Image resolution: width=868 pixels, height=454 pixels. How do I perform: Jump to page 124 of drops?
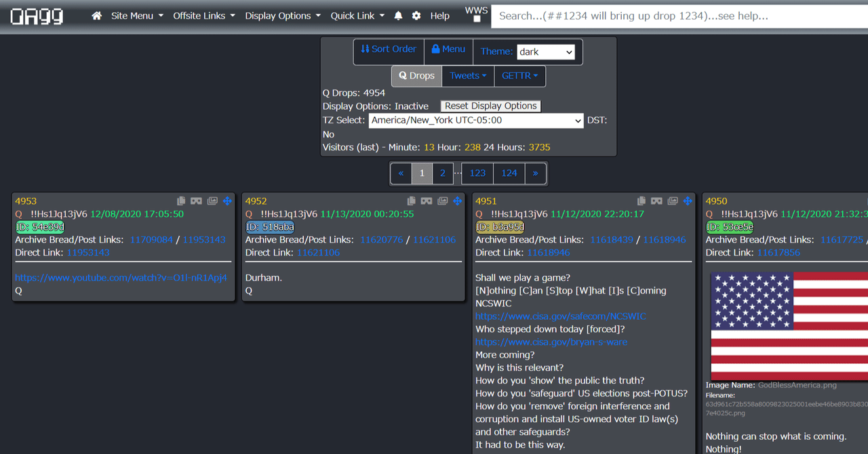pyautogui.click(x=509, y=173)
